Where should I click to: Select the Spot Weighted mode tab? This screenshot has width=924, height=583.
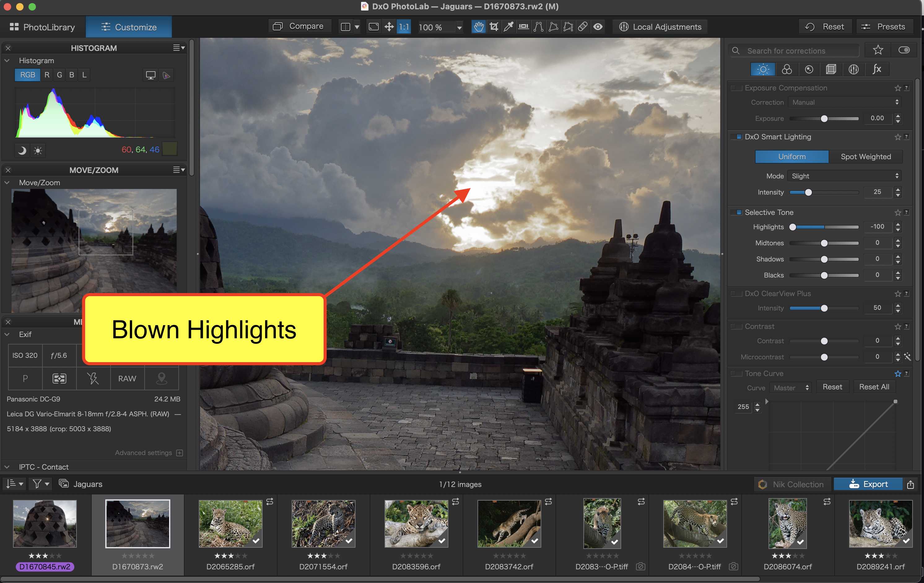pyautogui.click(x=866, y=157)
